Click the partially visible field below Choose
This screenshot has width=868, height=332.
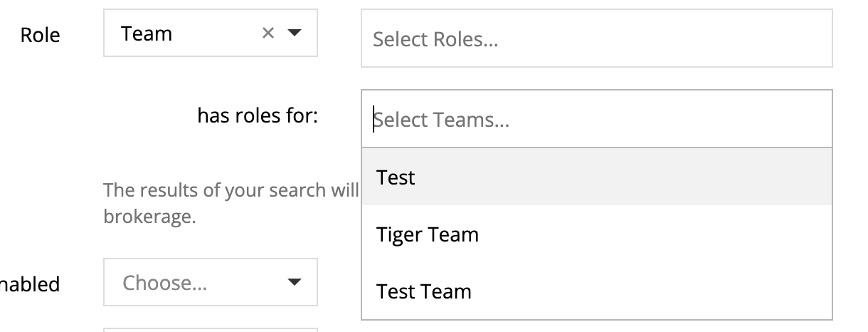click(x=210, y=330)
